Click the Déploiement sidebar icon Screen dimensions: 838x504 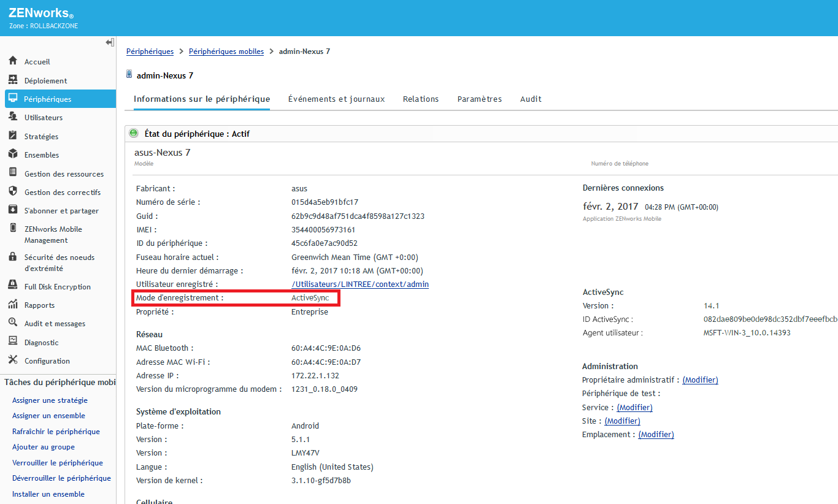[13, 80]
